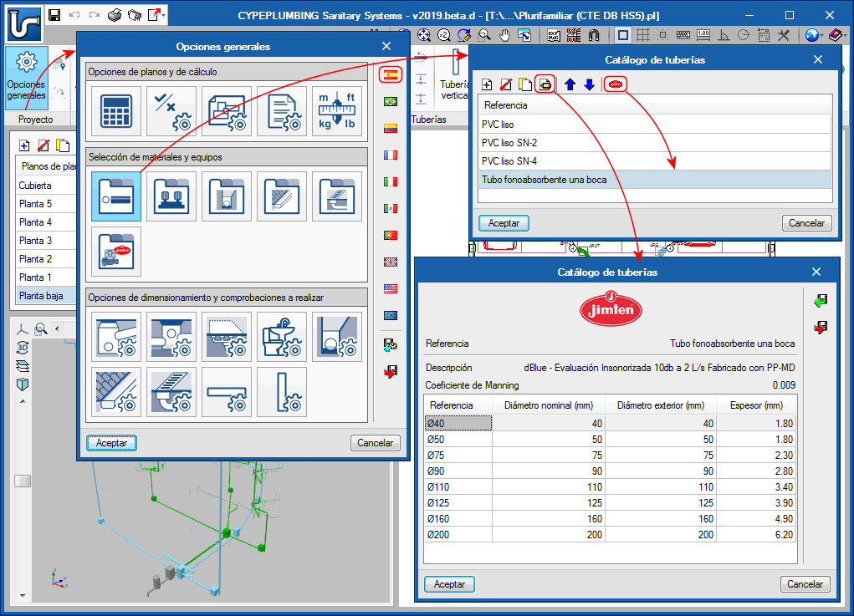Click the grid display icon in top toolbar
This screenshot has width=854, height=616.
coord(643,35)
